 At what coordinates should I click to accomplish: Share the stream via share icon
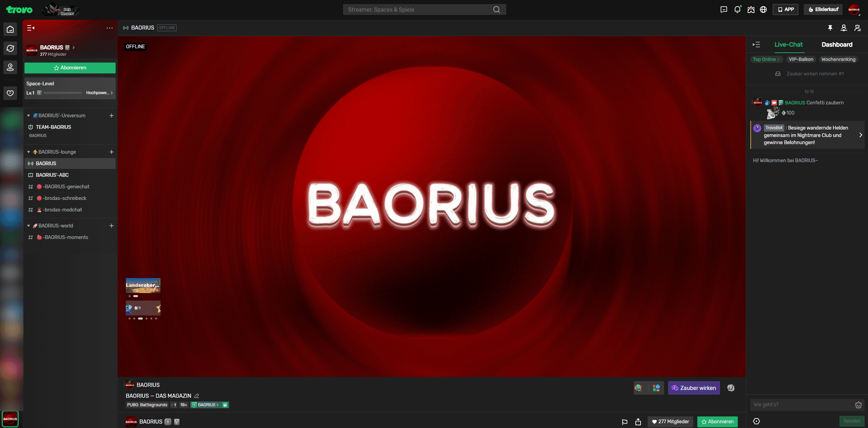[638, 422]
